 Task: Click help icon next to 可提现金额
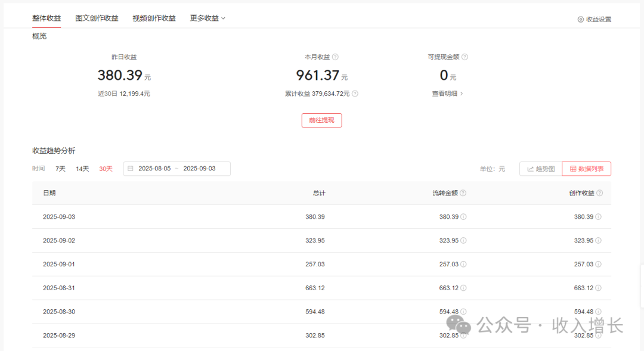pyautogui.click(x=465, y=57)
